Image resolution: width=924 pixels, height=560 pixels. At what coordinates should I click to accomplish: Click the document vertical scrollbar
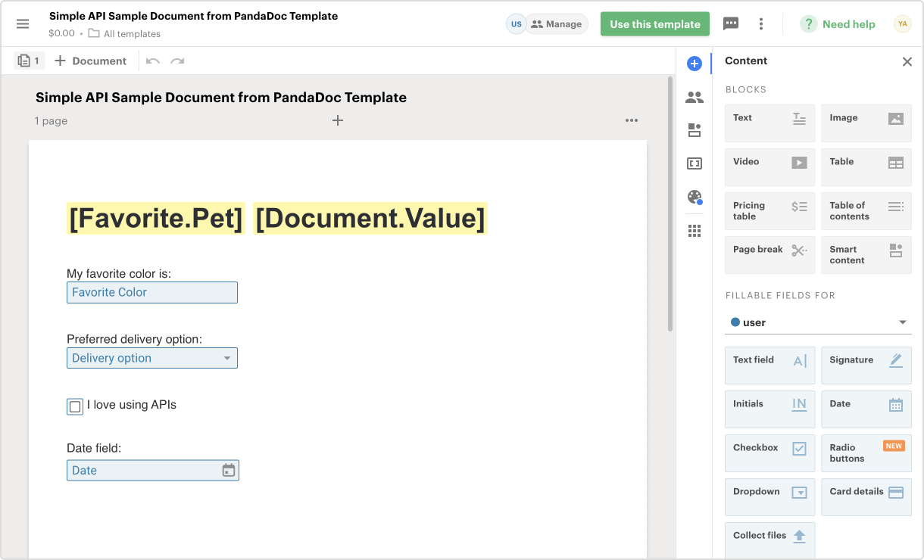coord(670,204)
